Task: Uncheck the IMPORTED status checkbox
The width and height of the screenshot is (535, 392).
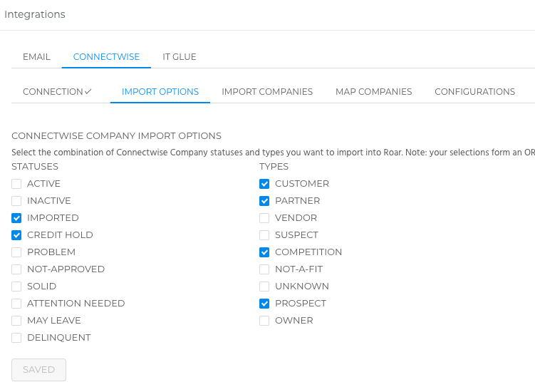Action: click(x=16, y=218)
